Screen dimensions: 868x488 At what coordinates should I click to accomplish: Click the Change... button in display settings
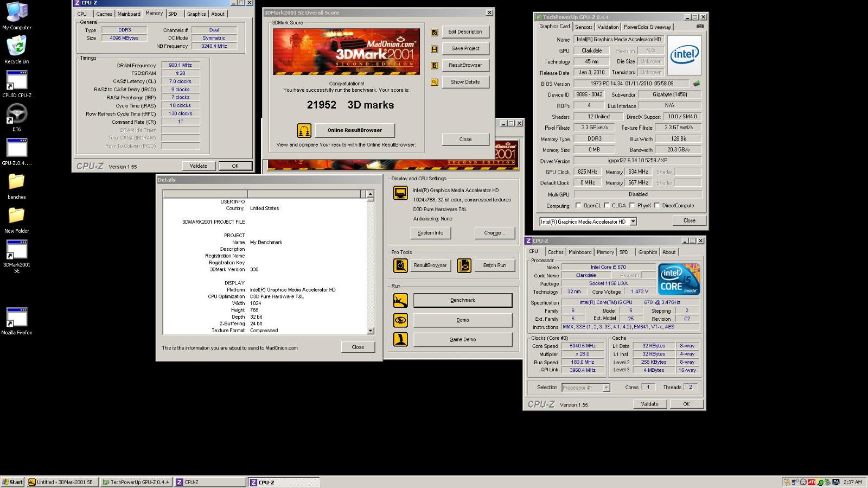pos(494,233)
